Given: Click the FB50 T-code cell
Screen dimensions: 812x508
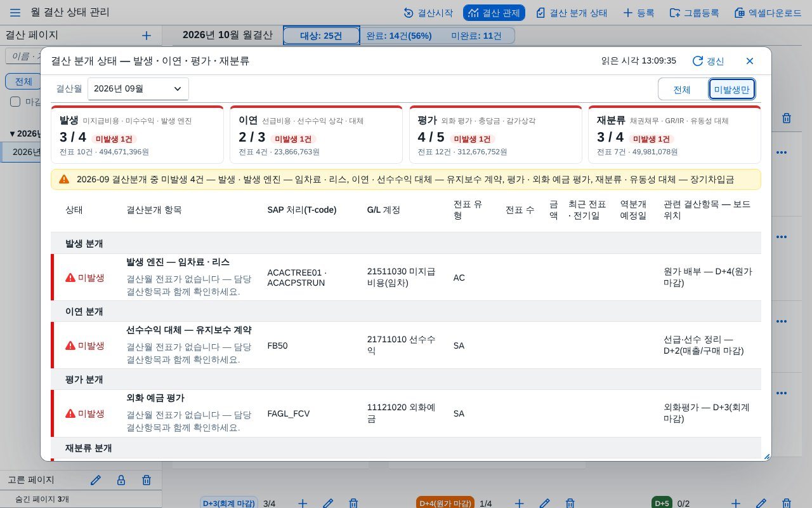Looking at the screenshot, I should (277, 345).
